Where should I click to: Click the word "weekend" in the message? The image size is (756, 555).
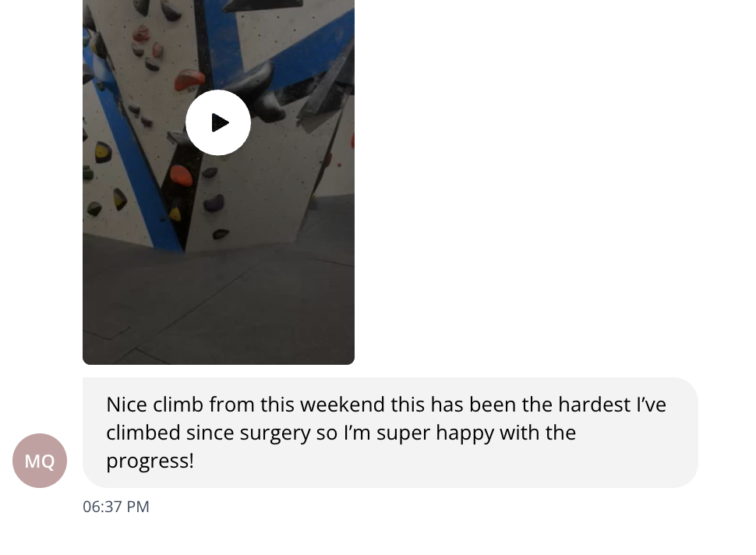342,405
